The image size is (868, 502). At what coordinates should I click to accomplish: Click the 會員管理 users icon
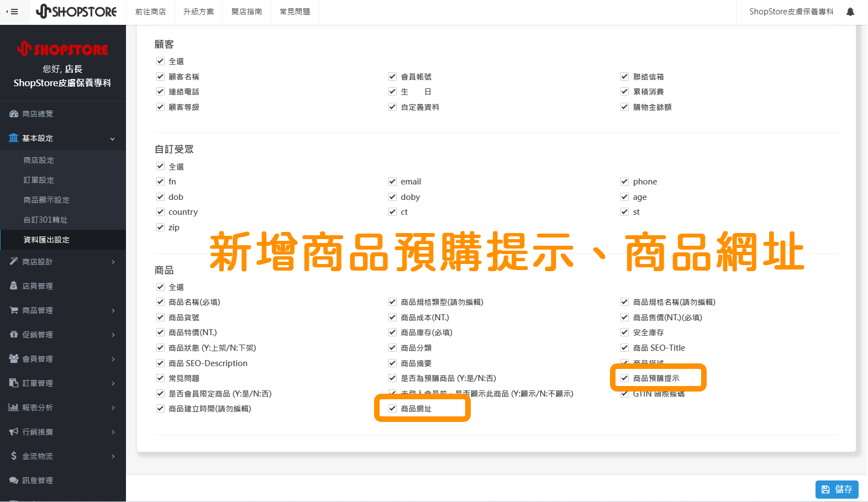(14, 359)
